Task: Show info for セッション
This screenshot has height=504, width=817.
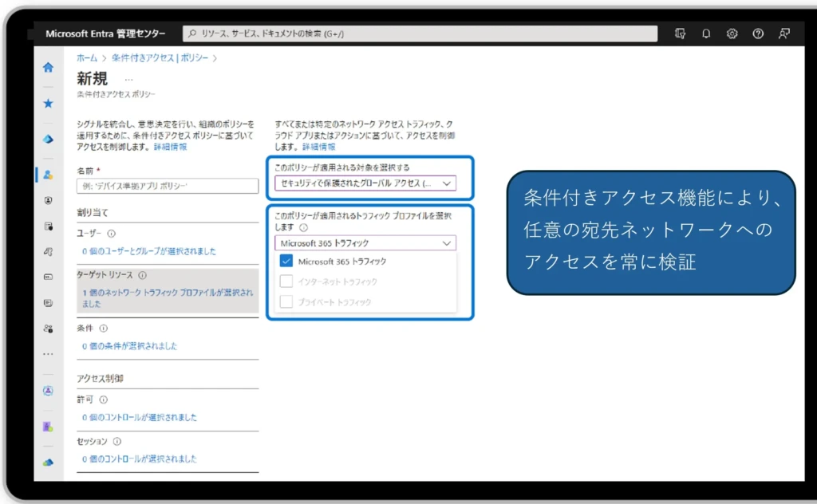Action: [x=116, y=441]
